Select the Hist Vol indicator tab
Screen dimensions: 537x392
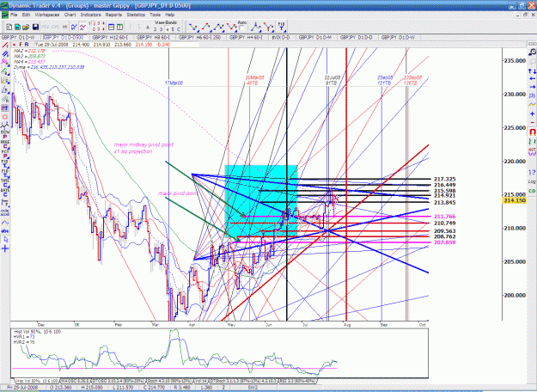(x=37, y=381)
